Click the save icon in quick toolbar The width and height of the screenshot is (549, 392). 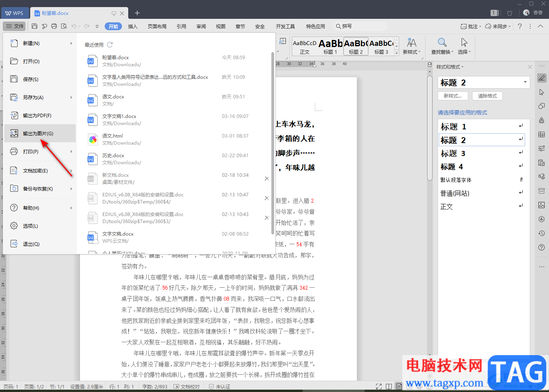tap(35, 26)
